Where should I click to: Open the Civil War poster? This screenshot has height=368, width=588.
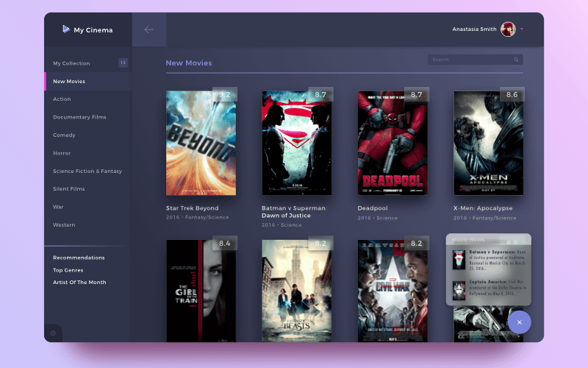(392, 291)
